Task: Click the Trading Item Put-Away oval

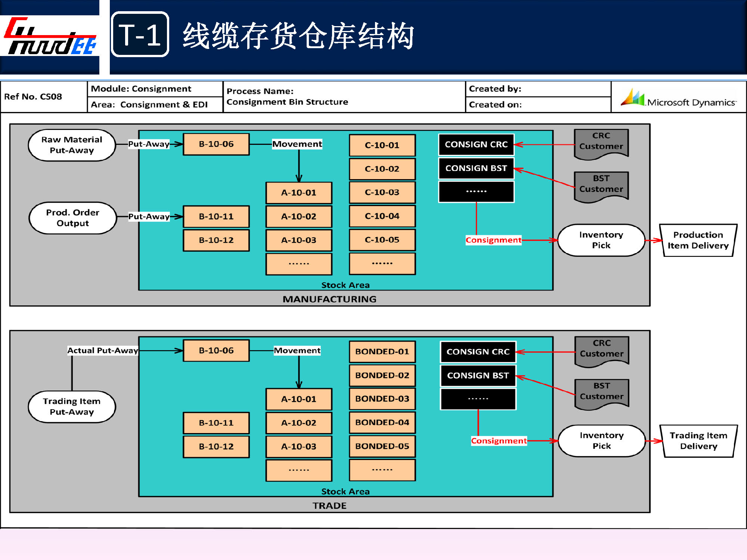Action: point(72,407)
